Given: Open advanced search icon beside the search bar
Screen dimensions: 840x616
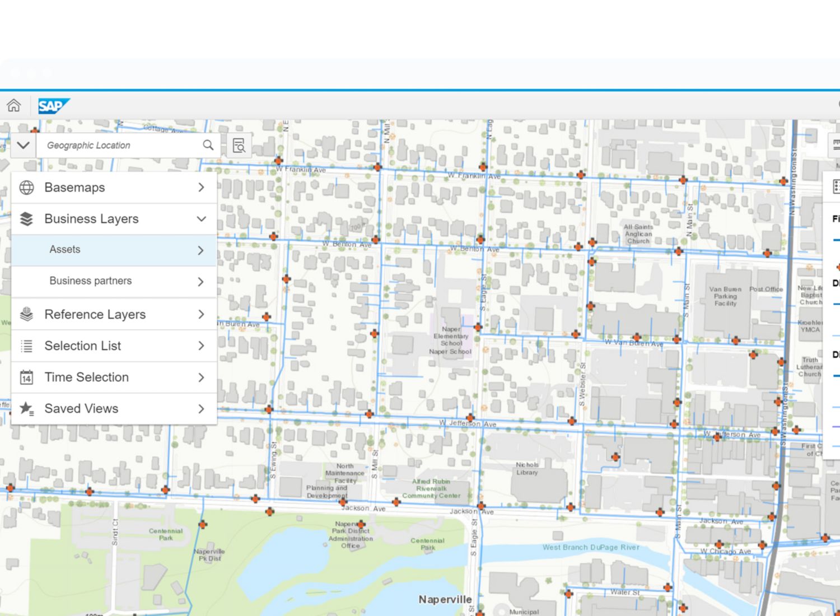Looking at the screenshot, I should (239, 146).
